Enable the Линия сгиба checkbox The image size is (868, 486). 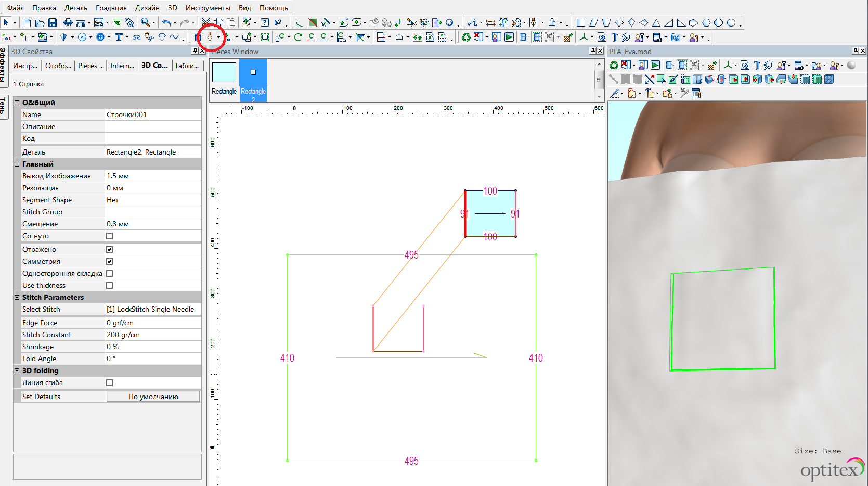110,383
